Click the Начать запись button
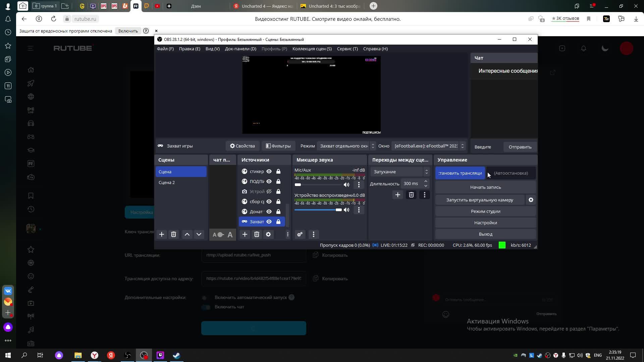Screen dimensions: 644x362 (485, 187)
